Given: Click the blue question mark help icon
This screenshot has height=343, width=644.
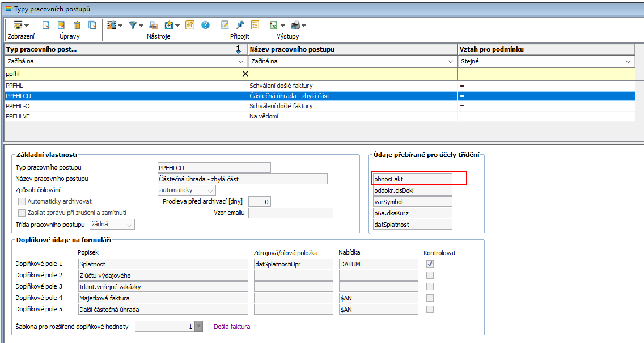Looking at the screenshot, I should 205,25.
